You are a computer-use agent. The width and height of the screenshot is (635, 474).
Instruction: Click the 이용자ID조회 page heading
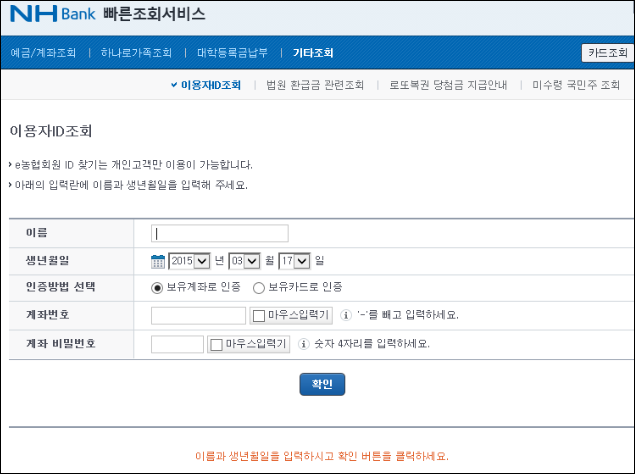point(51,131)
